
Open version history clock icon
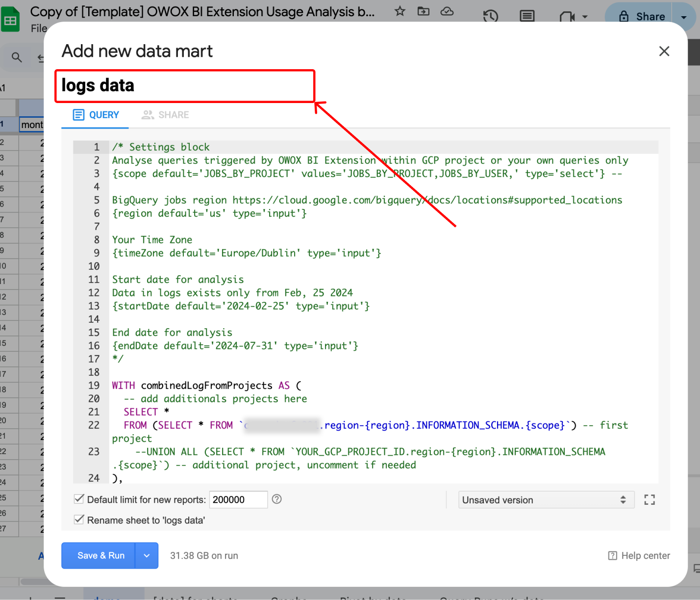tap(490, 16)
